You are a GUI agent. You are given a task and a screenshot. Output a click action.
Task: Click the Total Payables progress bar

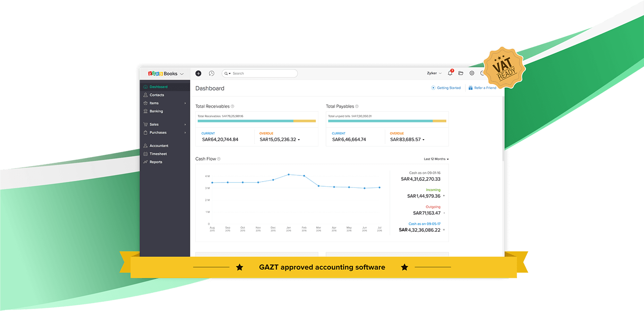tap(387, 121)
